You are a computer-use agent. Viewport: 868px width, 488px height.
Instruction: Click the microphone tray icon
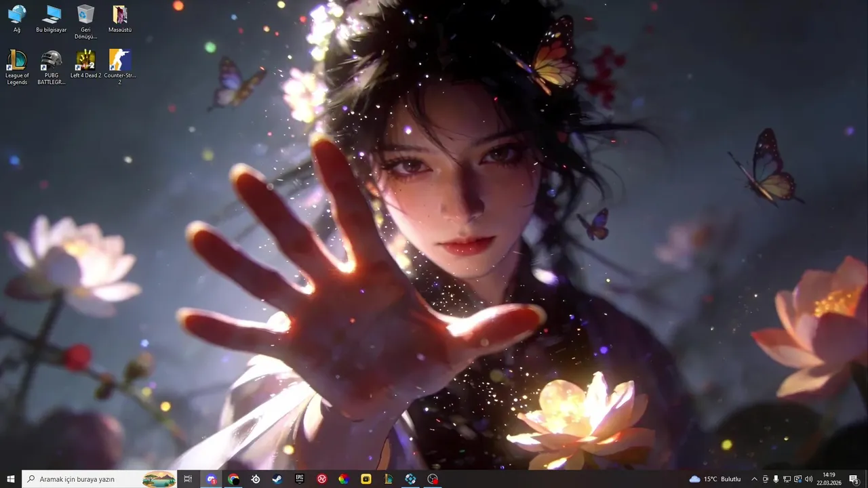pyautogui.click(x=776, y=479)
